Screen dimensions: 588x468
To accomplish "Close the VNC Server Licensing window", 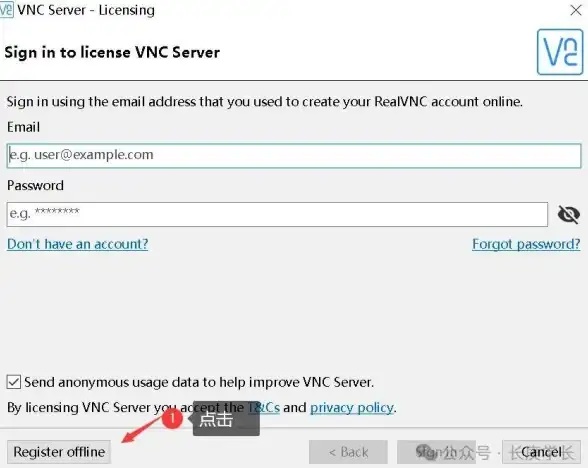I will pos(576,10).
